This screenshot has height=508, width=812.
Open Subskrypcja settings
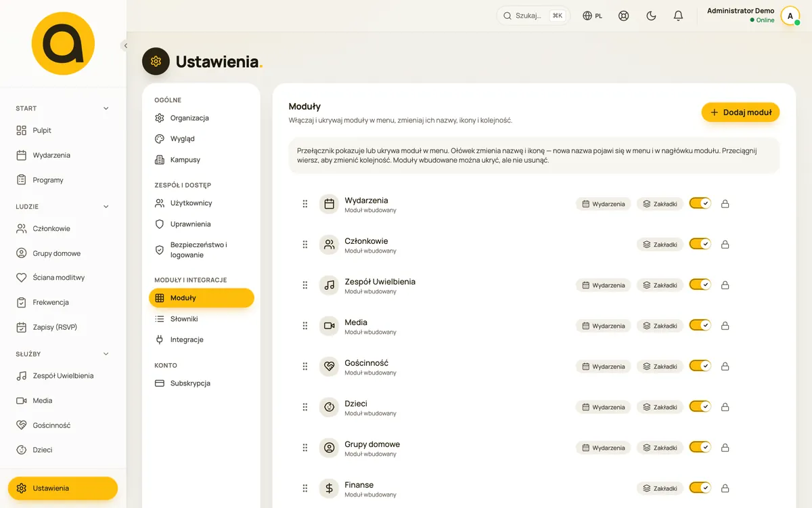(202, 383)
